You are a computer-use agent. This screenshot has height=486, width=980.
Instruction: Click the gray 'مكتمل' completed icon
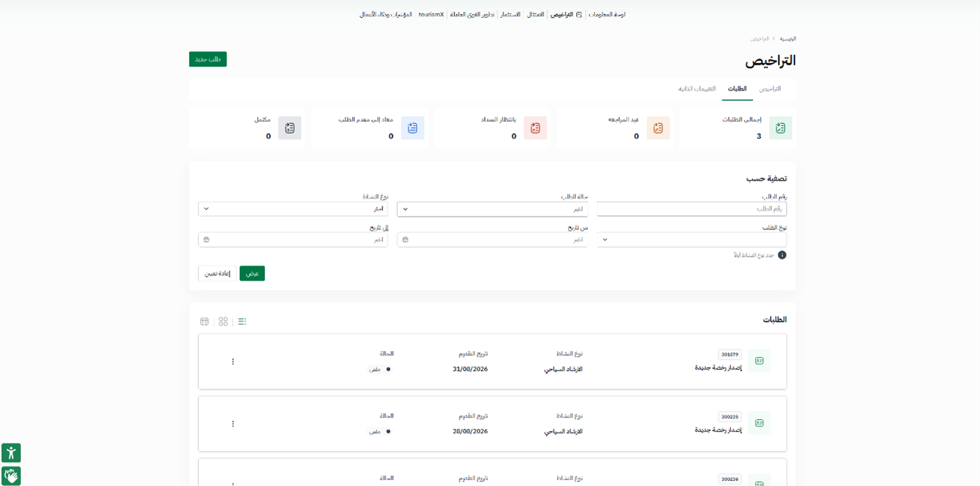pos(290,128)
